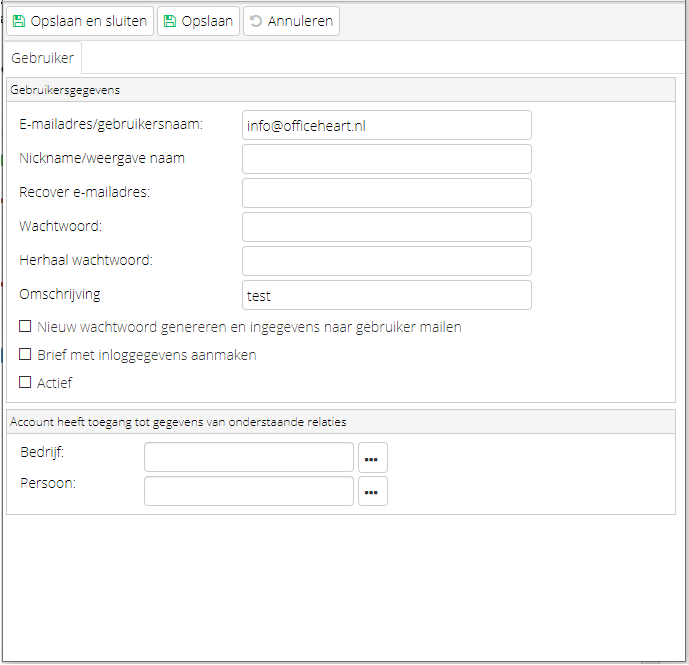Click the Opslaan floppy disk button
This screenshot has width=689, height=665.
click(198, 21)
